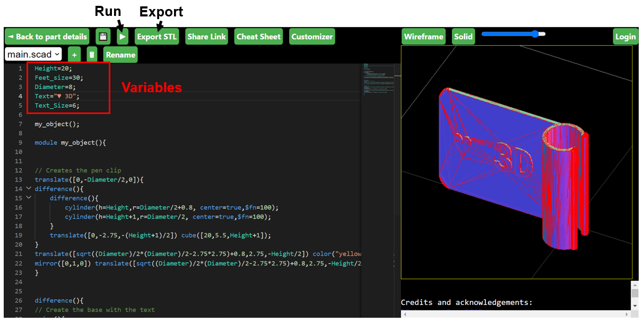Viewport: 644px width, 322px height.
Task: Open the Cheat Sheet
Action: tap(258, 37)
